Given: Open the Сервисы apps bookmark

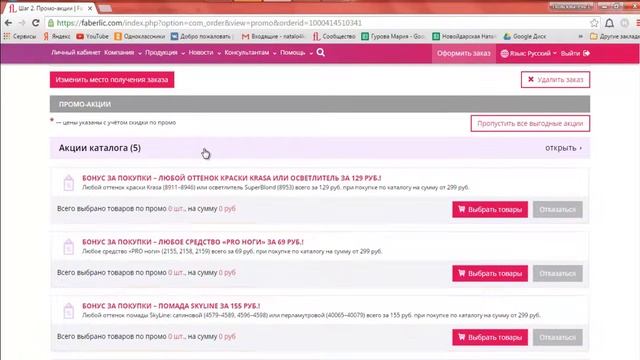Looking at the screenshot, I should point(20,36).
